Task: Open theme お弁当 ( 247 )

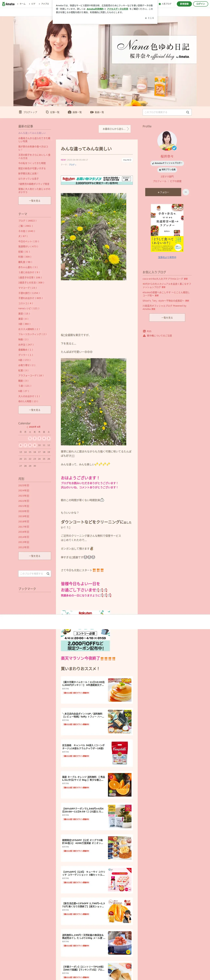Action: 26,345
